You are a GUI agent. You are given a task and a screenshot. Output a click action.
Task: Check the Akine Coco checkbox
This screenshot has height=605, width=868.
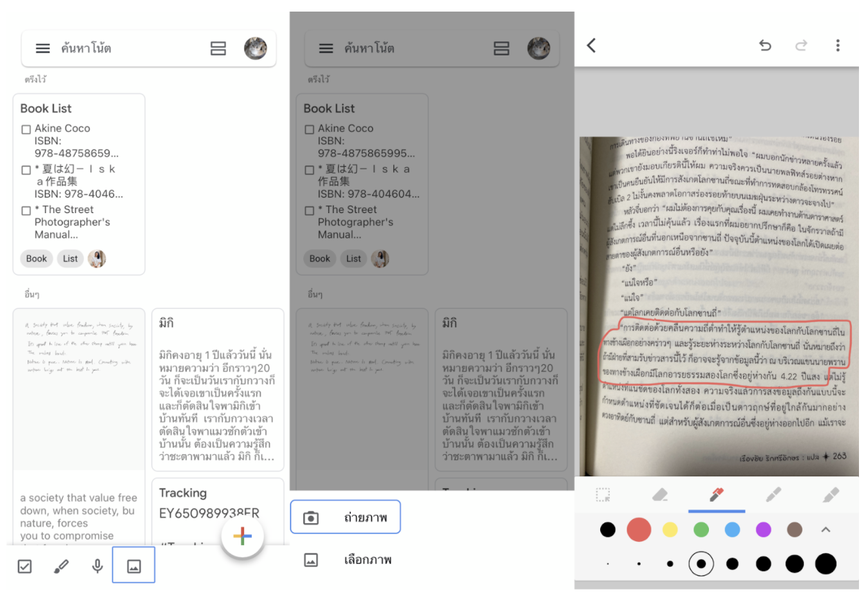26,129
